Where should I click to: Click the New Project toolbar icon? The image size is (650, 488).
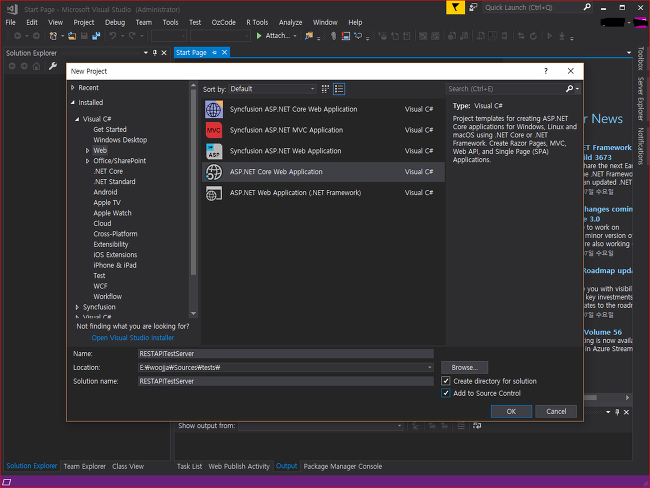pyautogui.click(x=53, y=36)
